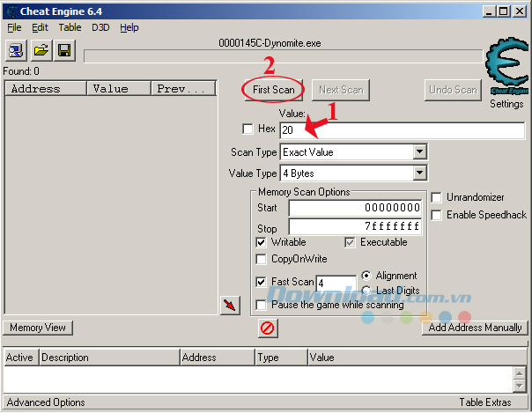Screen dimensions: 532x413
Task: Click the Start address field
Action: (x=355, y=208)
